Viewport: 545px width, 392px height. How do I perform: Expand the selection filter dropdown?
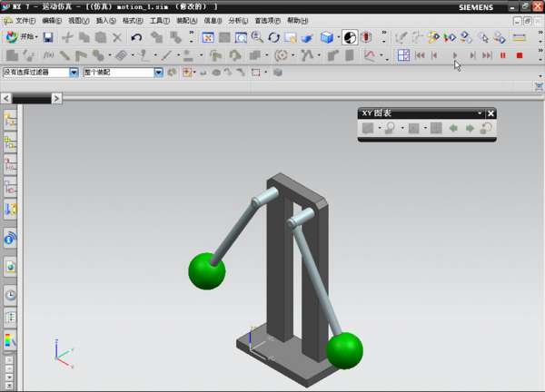point(74,73)
